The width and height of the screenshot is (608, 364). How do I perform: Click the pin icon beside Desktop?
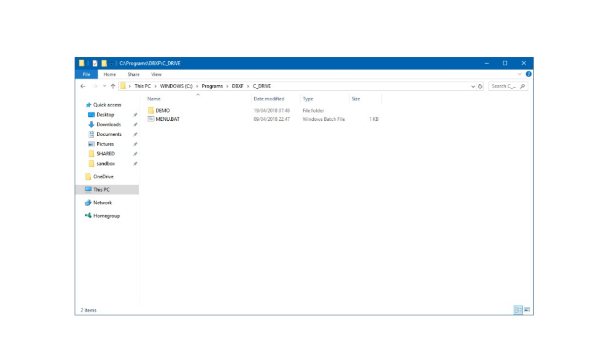[x=135, y=114]
